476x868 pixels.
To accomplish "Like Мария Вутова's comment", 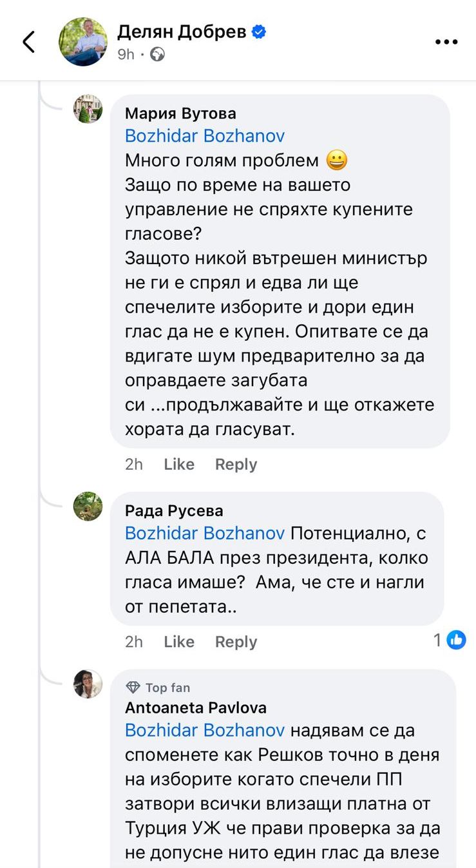I will coord(179,465).
